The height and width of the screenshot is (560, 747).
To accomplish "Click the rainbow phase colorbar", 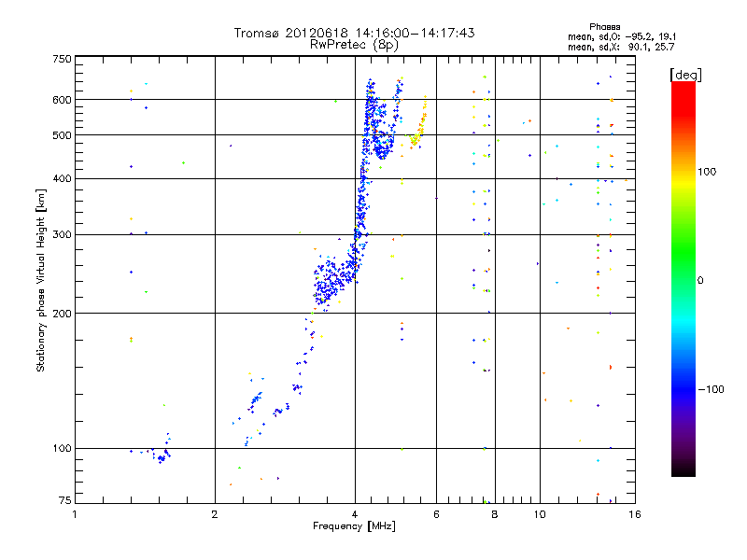I will (x=684, y=278).
